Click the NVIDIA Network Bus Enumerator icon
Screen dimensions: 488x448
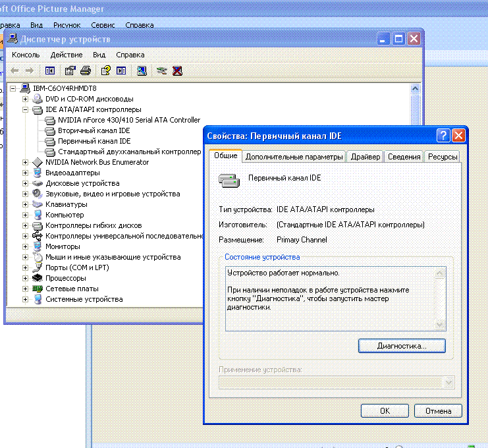click(38, 162)
